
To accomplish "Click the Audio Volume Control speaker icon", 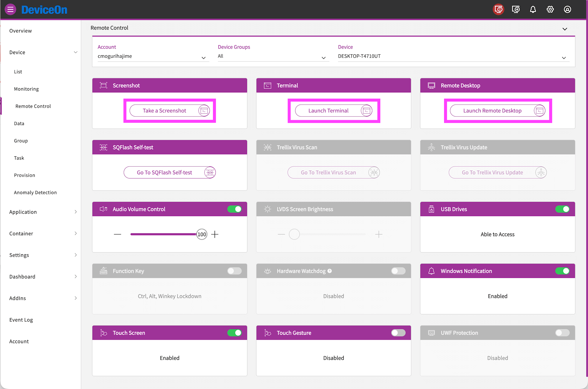I will [103, 209].
